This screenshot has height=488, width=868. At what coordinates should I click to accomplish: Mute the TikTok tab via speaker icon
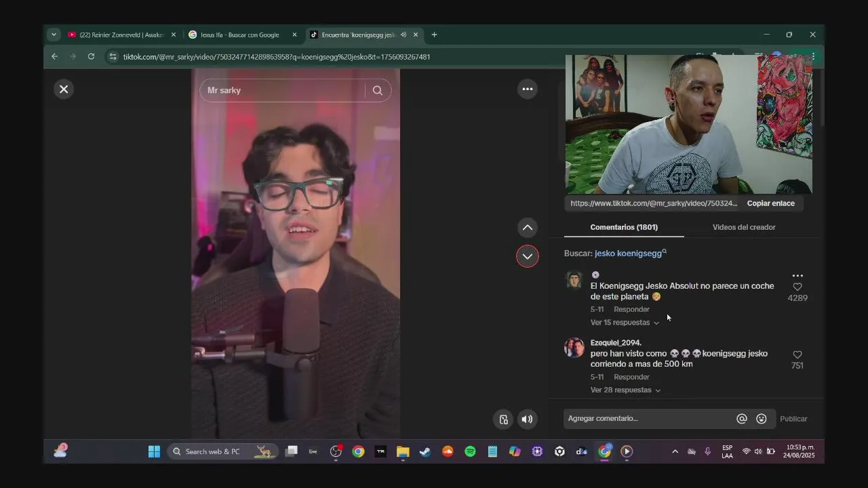(x=403, y=35)
